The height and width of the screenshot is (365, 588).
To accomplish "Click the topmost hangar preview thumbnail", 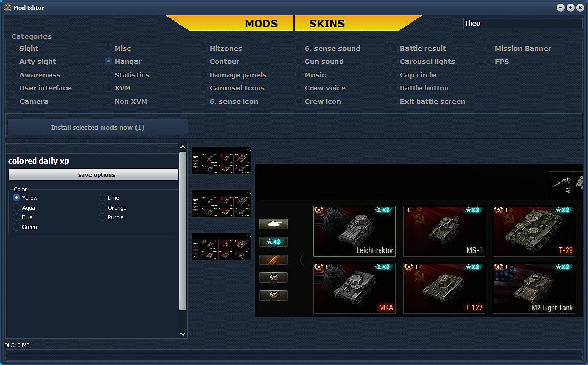I will pyautogui.click(x=221, y=160).
